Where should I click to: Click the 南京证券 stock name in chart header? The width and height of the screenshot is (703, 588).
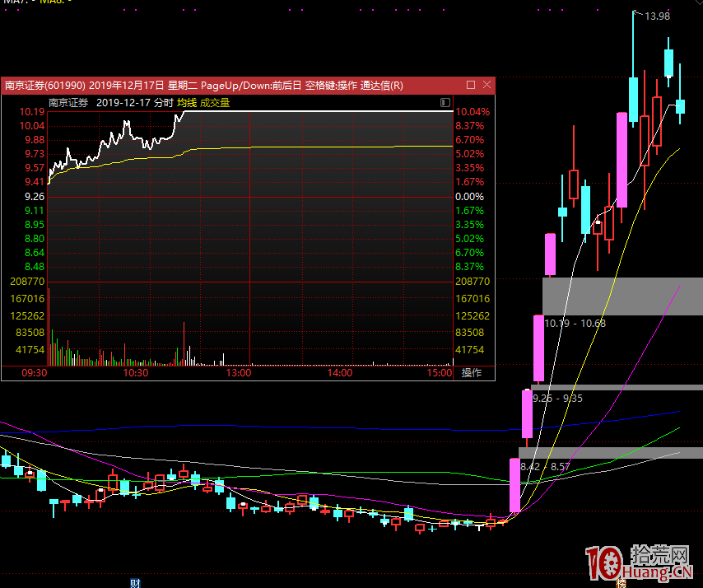pyautogui.click(x=68, y=103)
